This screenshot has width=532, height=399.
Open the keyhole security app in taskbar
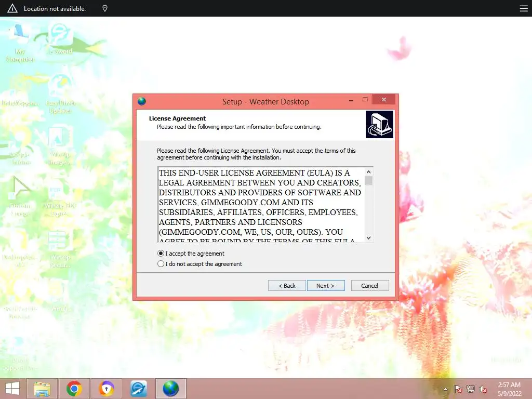pyautogui.click(x=106, y=389)
